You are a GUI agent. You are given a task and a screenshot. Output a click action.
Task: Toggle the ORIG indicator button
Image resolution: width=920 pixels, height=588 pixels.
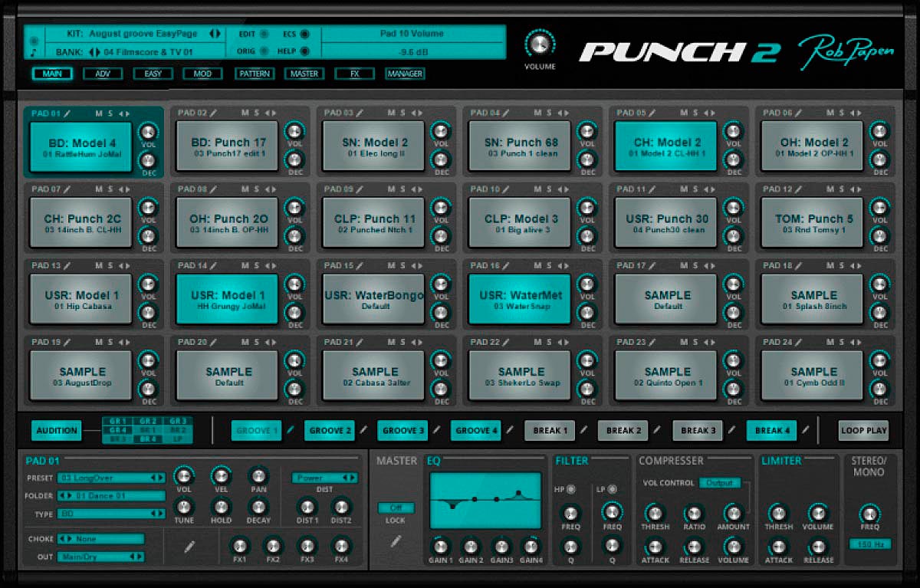[x=264, y=51]
